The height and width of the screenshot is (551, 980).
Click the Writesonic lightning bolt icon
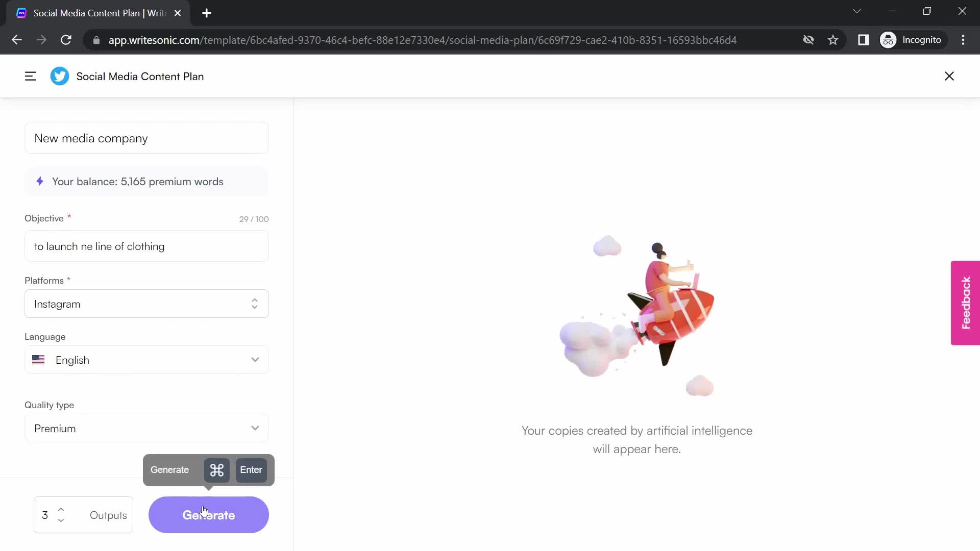tap(40, 182)
